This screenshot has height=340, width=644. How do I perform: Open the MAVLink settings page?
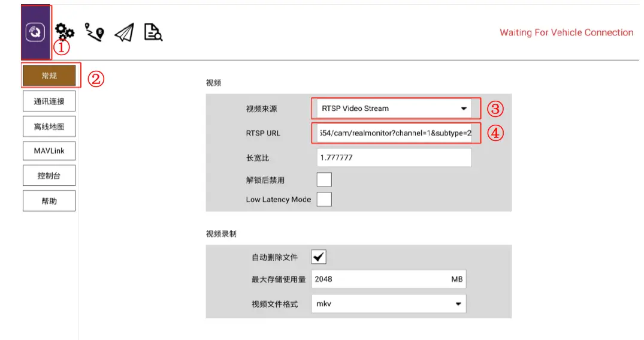tap(49, 151)
